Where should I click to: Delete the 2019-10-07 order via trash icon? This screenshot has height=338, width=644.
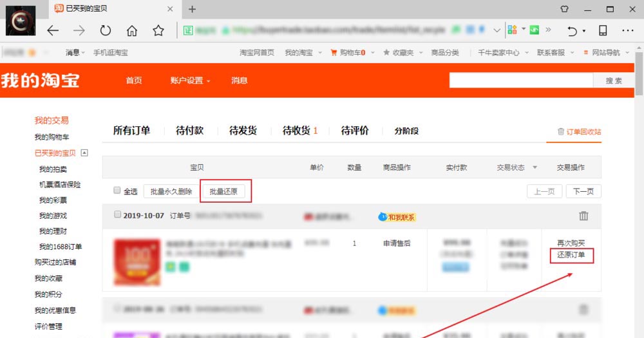[x=583, y=216]
